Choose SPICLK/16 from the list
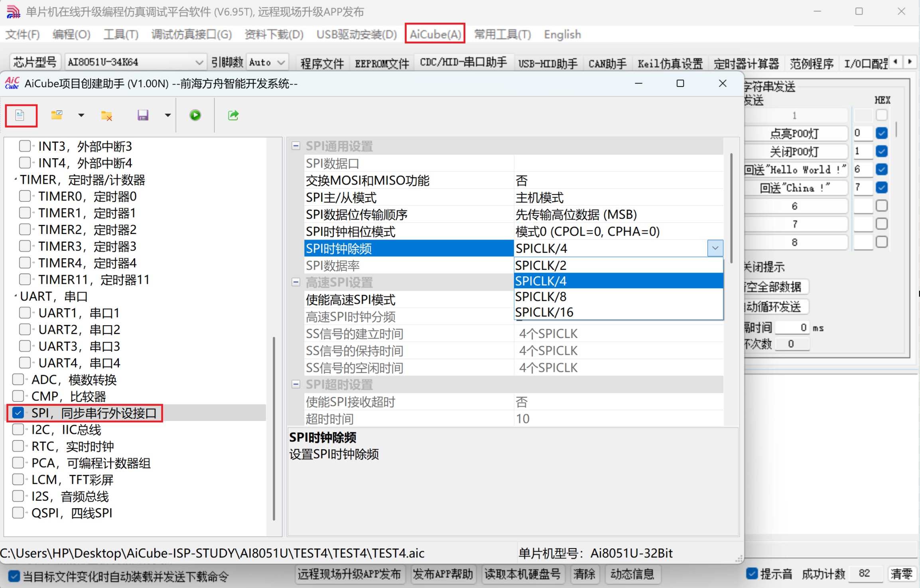The width and height of the screenshot is (920, 588). point(619,312)
